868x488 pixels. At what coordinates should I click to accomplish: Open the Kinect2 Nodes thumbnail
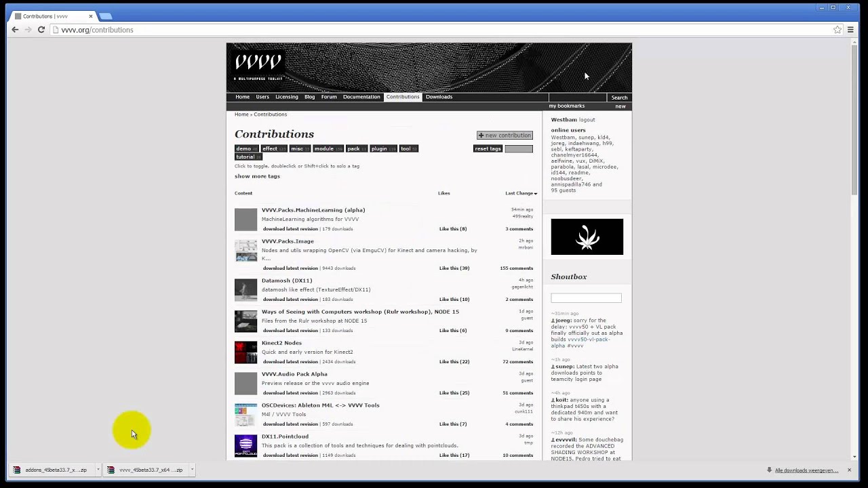(246, 352)
